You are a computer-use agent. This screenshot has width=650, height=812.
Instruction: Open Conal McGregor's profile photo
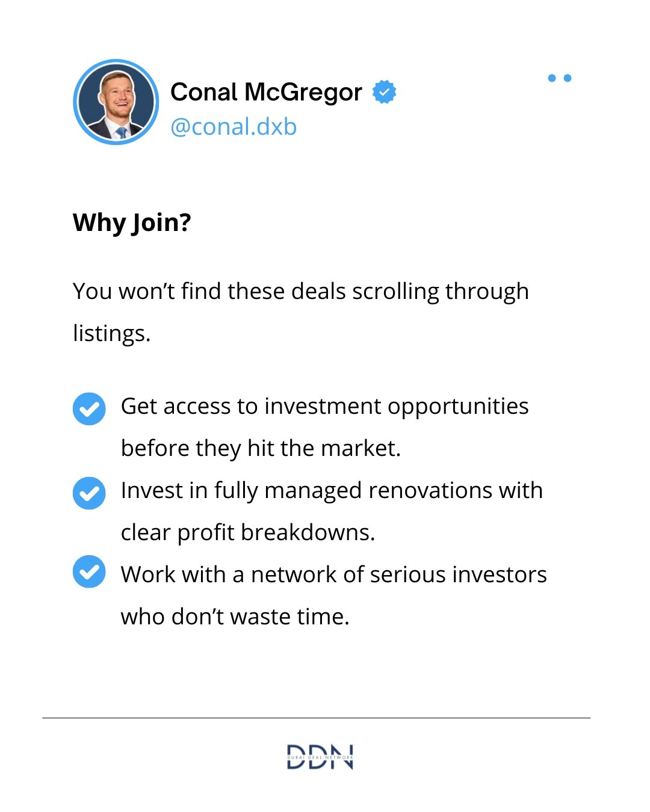click(116, 102)
